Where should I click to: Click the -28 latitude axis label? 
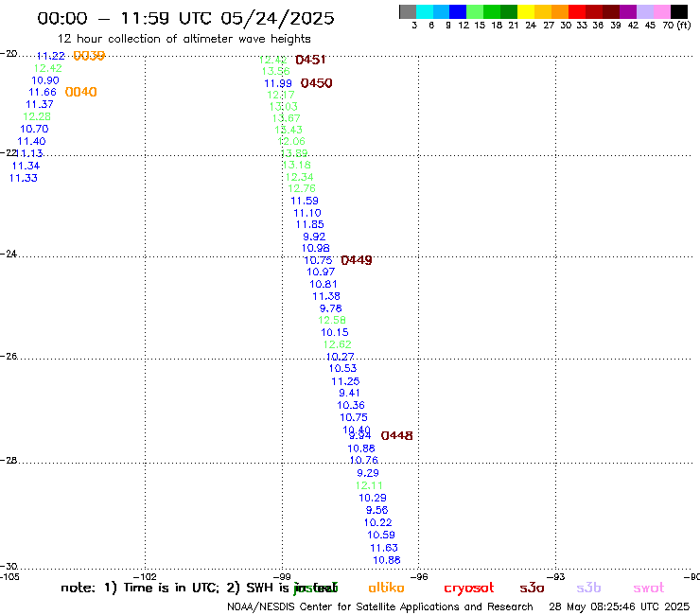coord(9,460)
